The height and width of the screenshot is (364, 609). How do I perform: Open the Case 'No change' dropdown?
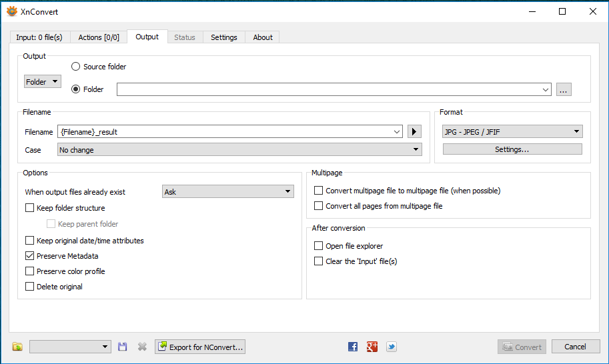tap(239, 150)
